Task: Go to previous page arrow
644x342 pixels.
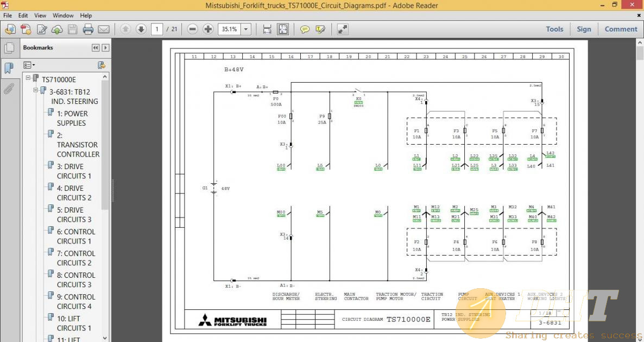Action: pos(125,29)
